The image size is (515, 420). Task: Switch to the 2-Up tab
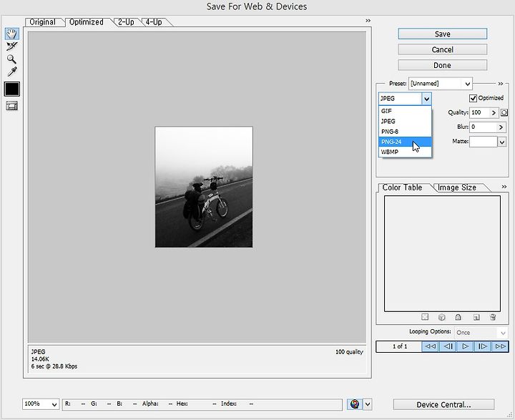(x=126, y=22)
